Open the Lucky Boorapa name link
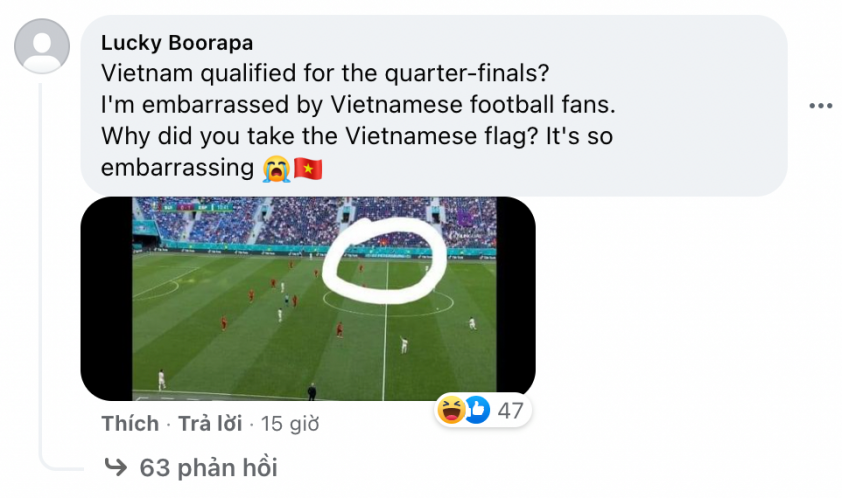Screen dimensions: 842x498 [177, 43]
